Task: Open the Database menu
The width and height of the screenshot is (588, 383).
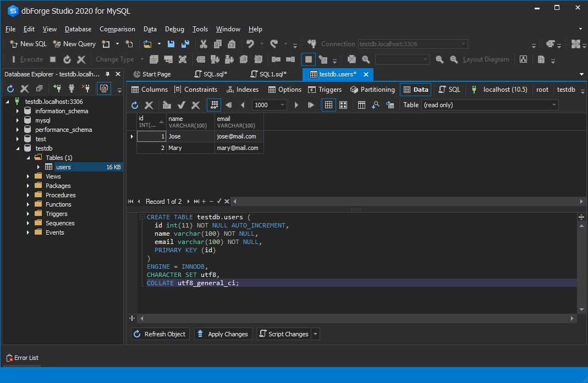Action: pos(78,29)
